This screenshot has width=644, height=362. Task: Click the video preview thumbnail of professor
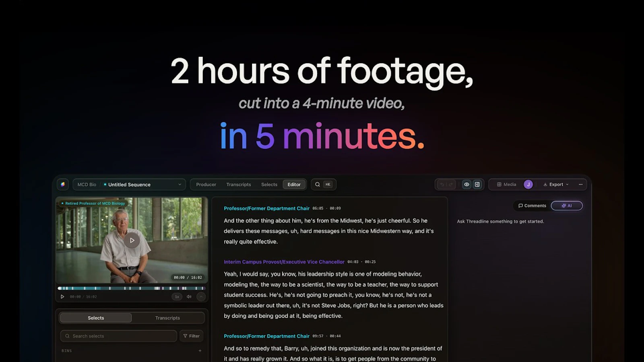132,240
